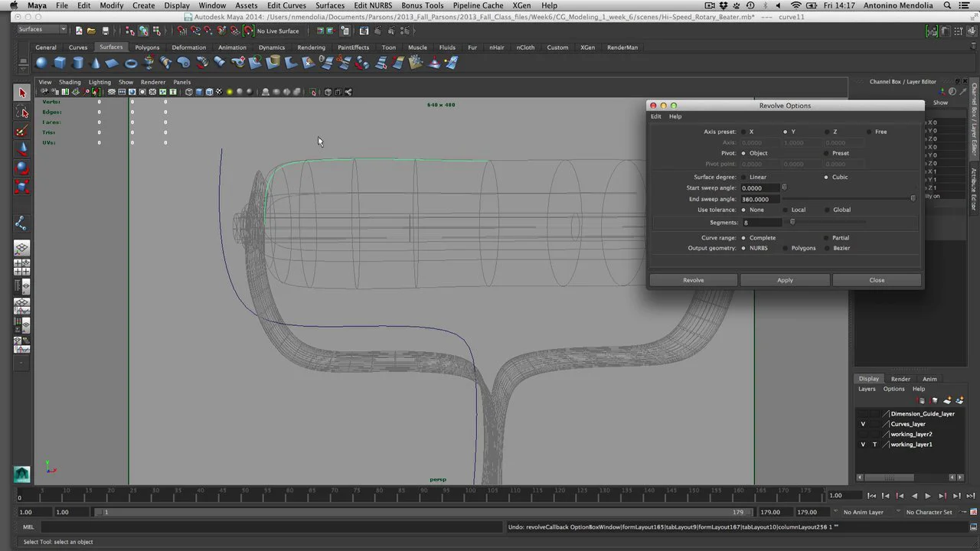Create new scene icon in status line
This screenshot has width=980, height=551.
[x=79, y=31]
